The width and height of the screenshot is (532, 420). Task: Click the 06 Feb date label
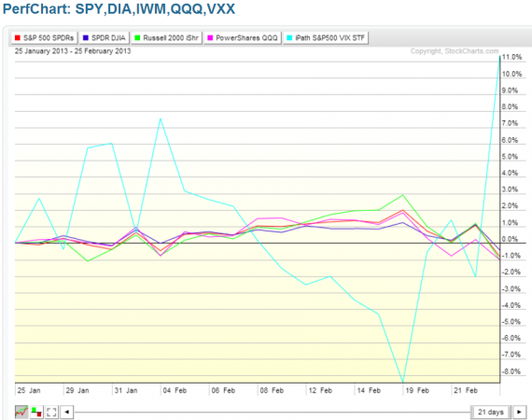pyautogui.click(x=223, y=390)
